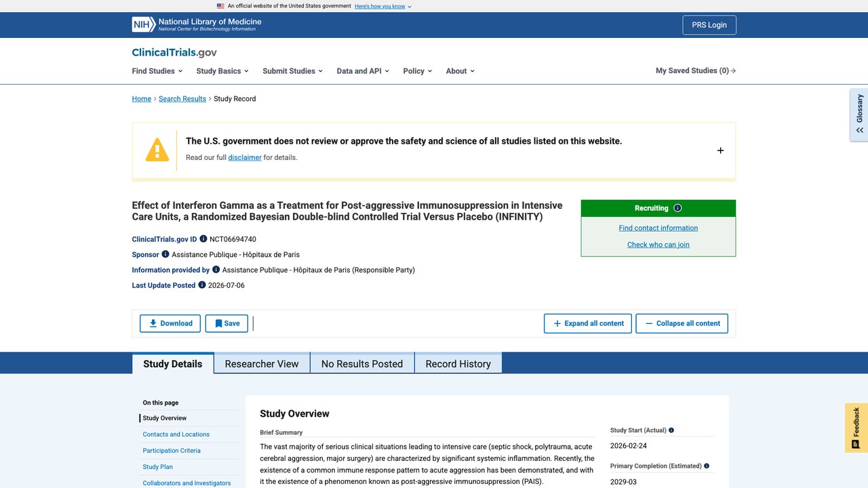This screenshot has height=488, width=868.
Task: Click info icon beside Primary Completion (Estimated)
Action: (x=707, y=466)
